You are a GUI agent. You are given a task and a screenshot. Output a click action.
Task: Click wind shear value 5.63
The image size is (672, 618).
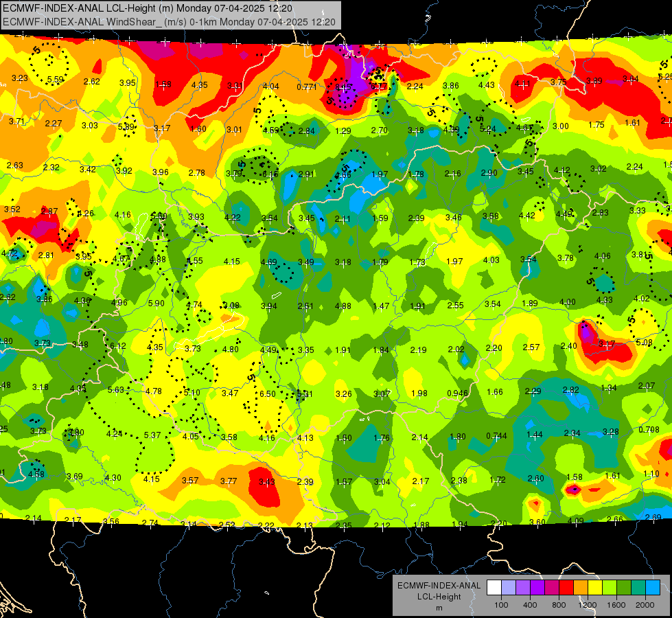[116, 390]
